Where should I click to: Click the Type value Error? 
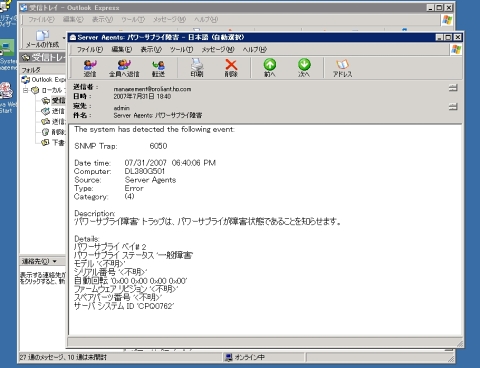point(134,188)
